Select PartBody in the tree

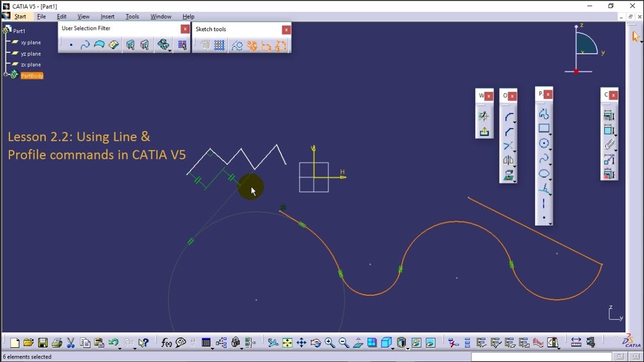[x=32, y=76]
